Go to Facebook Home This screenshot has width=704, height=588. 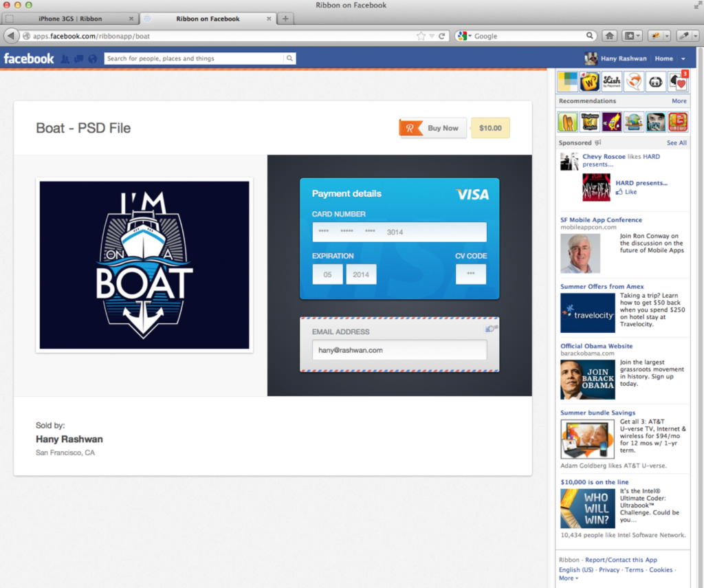pyautogui.click(x=663, y=58)
